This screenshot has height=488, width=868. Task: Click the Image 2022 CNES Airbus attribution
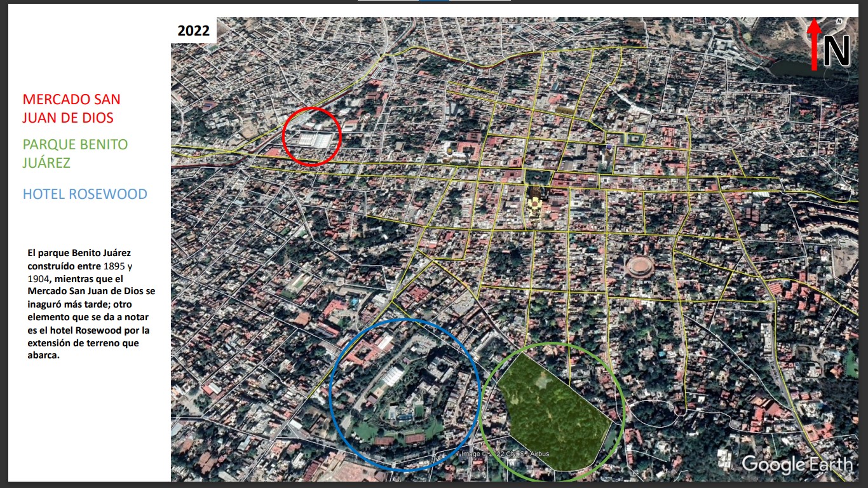505,454
